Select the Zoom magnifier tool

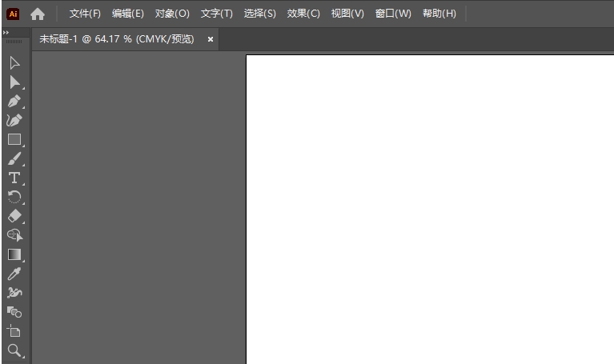[x=14, y=350]
